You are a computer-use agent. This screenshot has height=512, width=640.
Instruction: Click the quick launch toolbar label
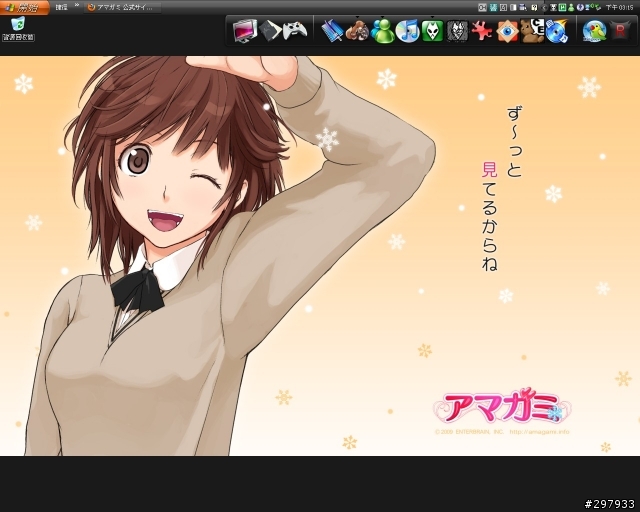tap(61, 7)
